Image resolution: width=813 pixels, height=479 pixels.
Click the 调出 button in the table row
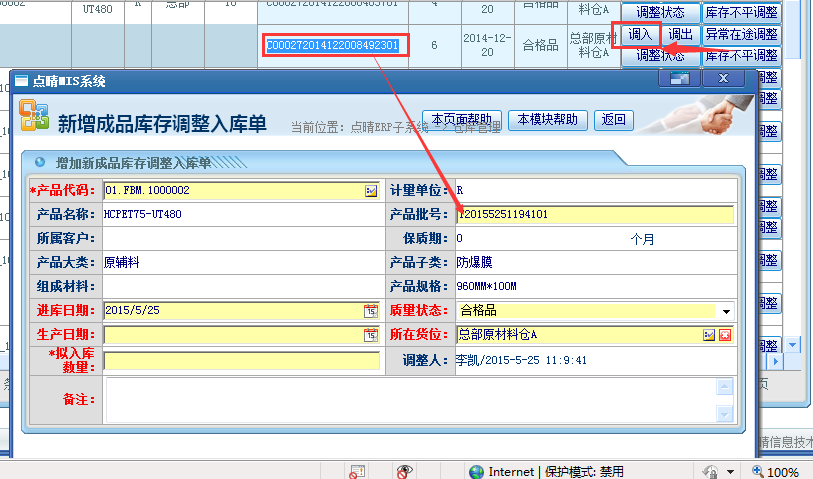click(x=680, y=34)
